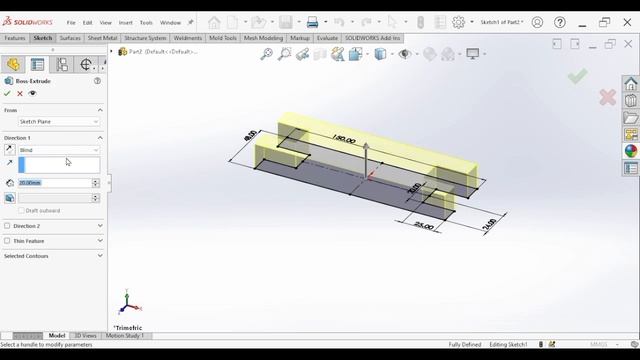Enable the Draft outward checkbox
The image size is (640, 360).
21,211
